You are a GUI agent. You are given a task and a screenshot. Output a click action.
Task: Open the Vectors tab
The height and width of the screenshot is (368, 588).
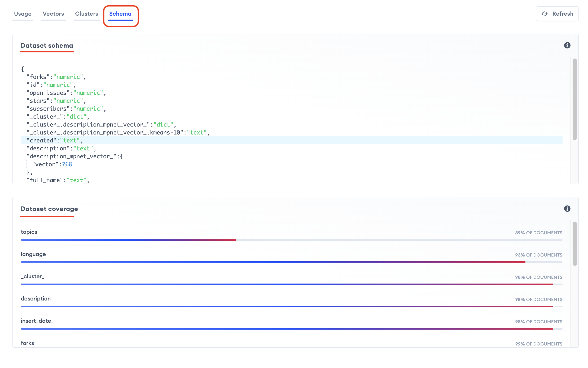pyautogui.click(x=53, y=14)
